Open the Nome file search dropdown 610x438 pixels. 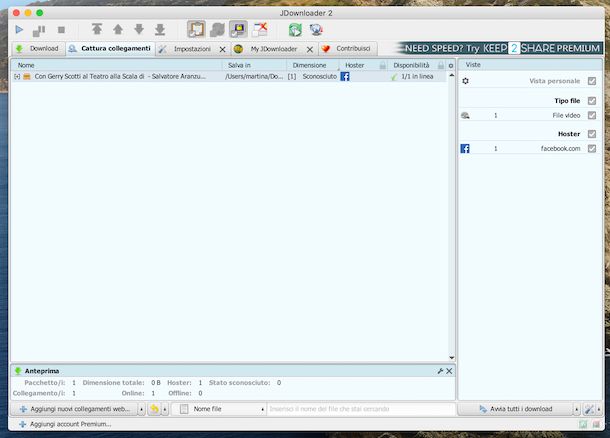pyautogui.click(x=219, y=409)
